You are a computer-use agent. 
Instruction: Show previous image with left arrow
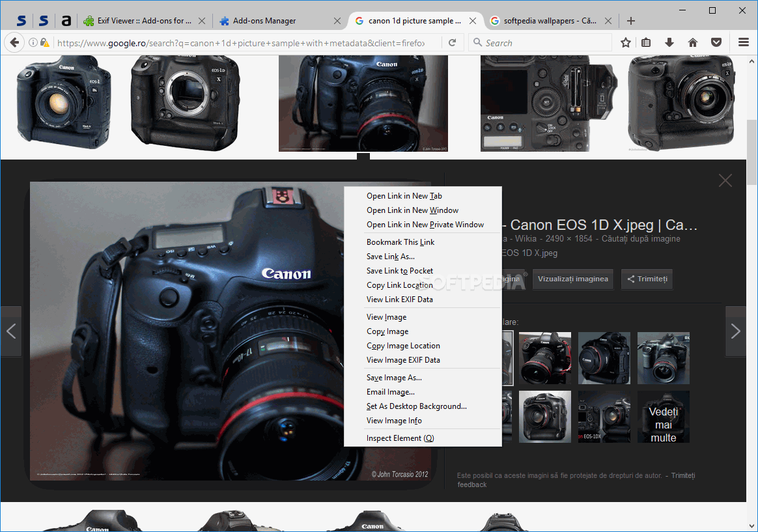pyautogui.click(x=10, y=331)
